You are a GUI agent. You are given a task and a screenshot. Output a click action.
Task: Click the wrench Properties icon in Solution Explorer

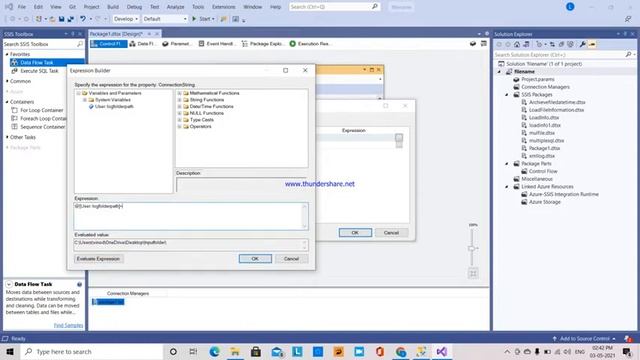tap(582, 44)
